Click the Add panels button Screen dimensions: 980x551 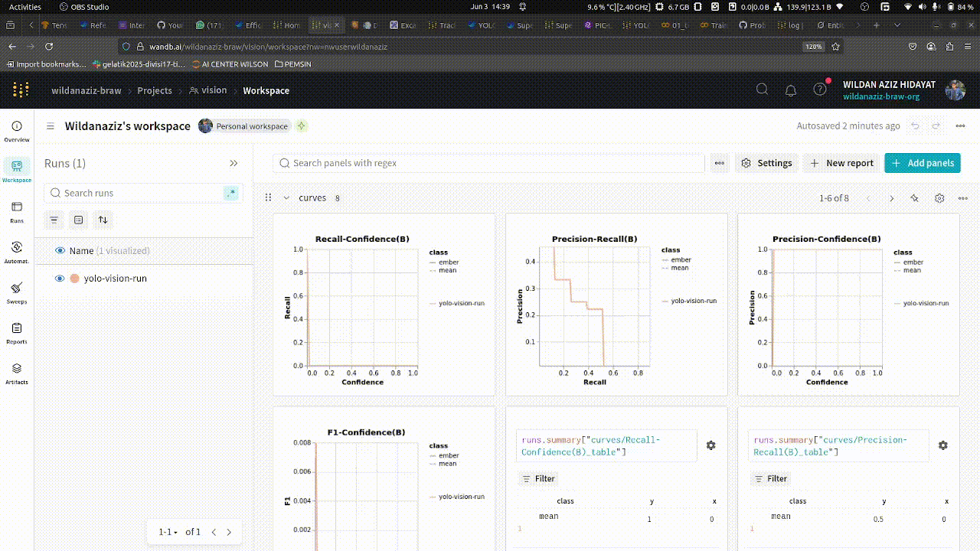click(923, 163)
